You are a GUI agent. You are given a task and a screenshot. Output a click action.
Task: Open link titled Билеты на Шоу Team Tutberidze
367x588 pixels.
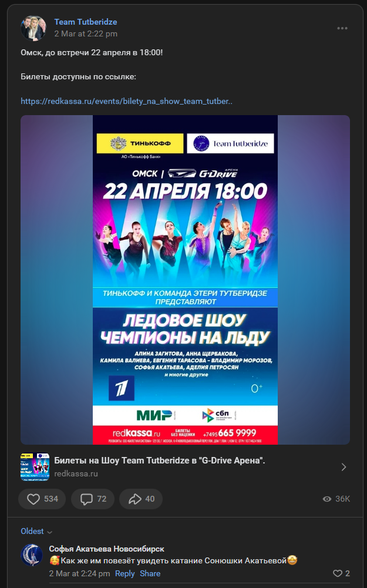(x=160, y=461)
